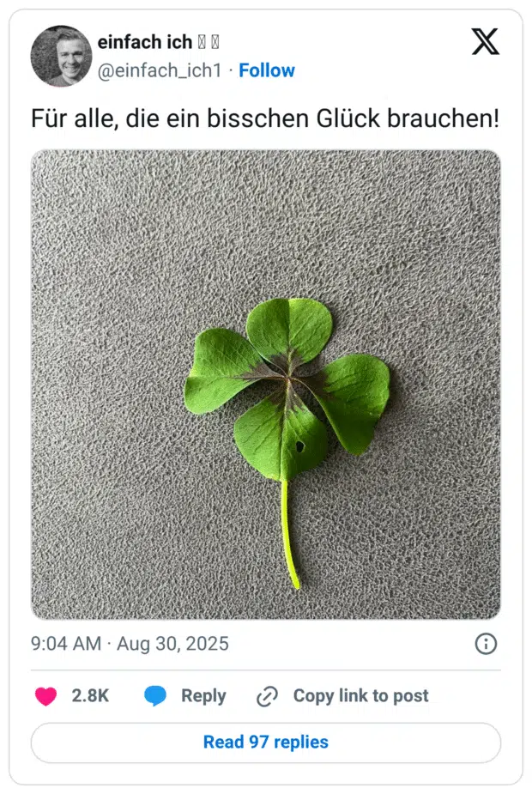Open the einfach ich profile avatar
This screenshot has width=532, height=794.
tap(61, 56)
